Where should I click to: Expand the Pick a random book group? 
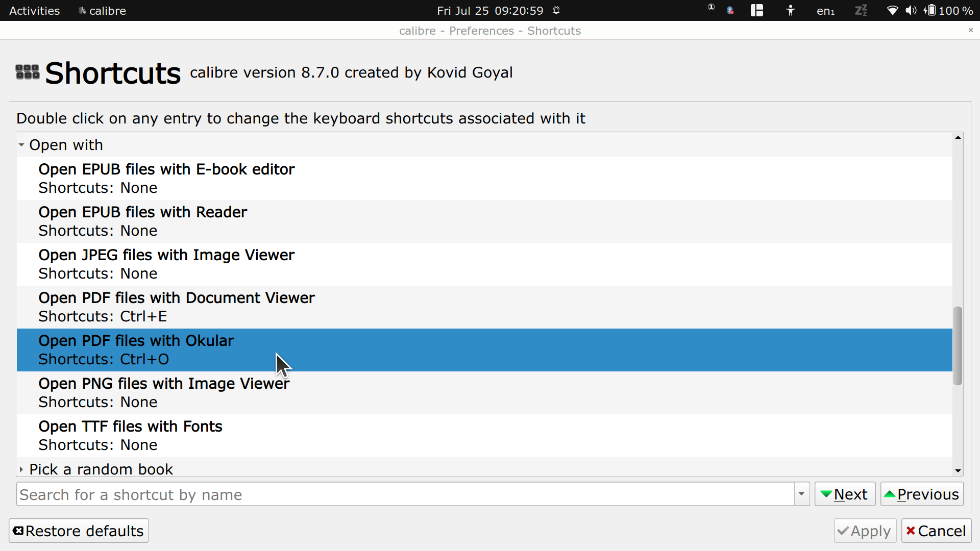[x=21, y=469]
